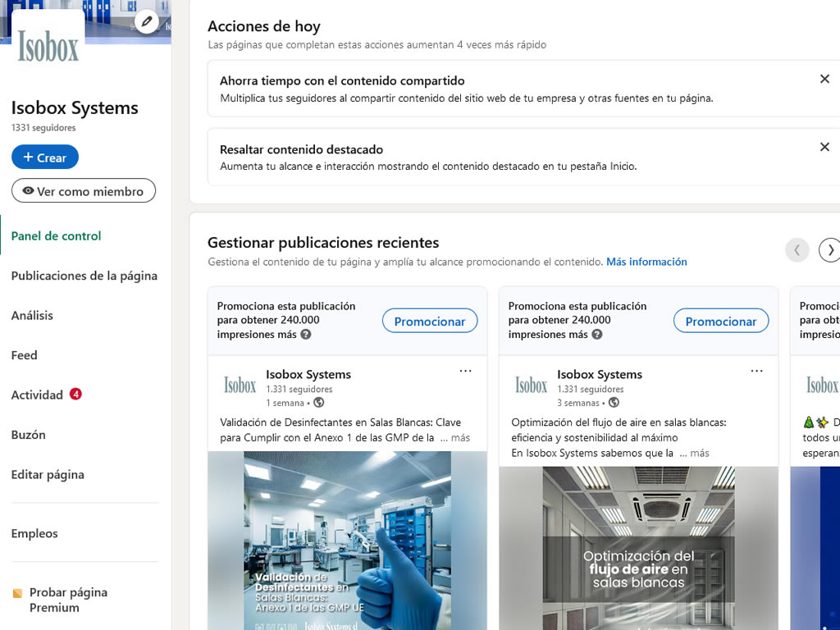Click the pencil edit icon on cover image
Viewport: 840px width, 630px height.
147,21
